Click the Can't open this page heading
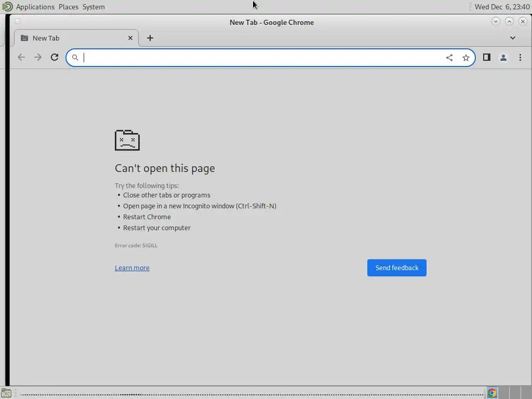532x399 pixels. pos(165,168)
